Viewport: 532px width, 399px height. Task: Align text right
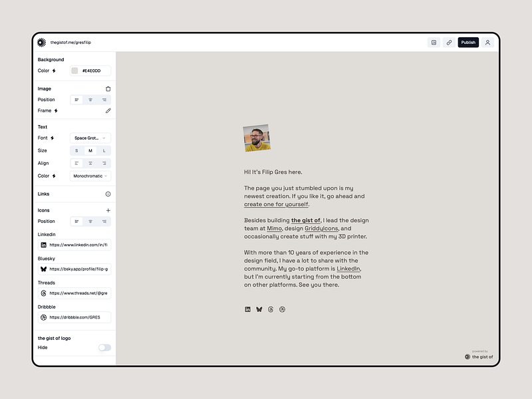pos(104,163)
